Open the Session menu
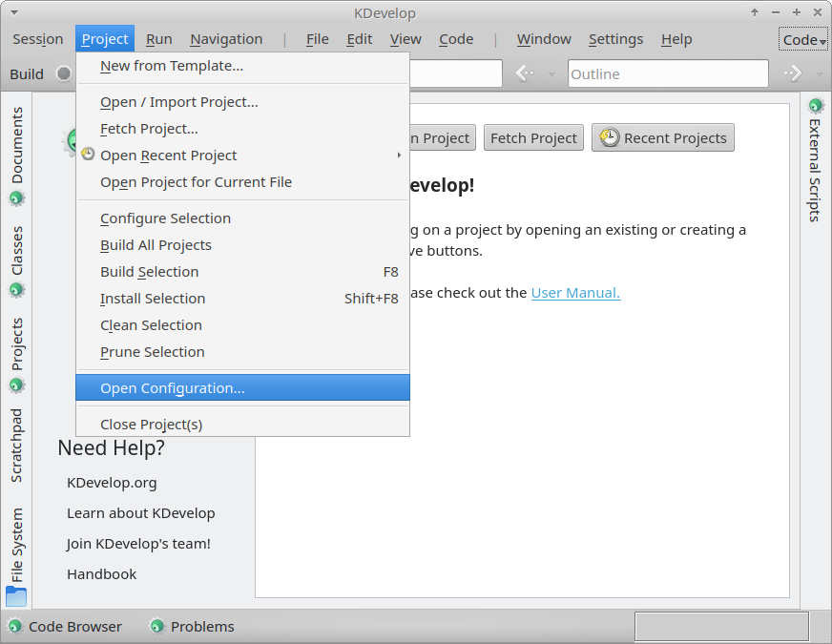The image size is (832, 644). pyautogui.click(x=37, y=39)
